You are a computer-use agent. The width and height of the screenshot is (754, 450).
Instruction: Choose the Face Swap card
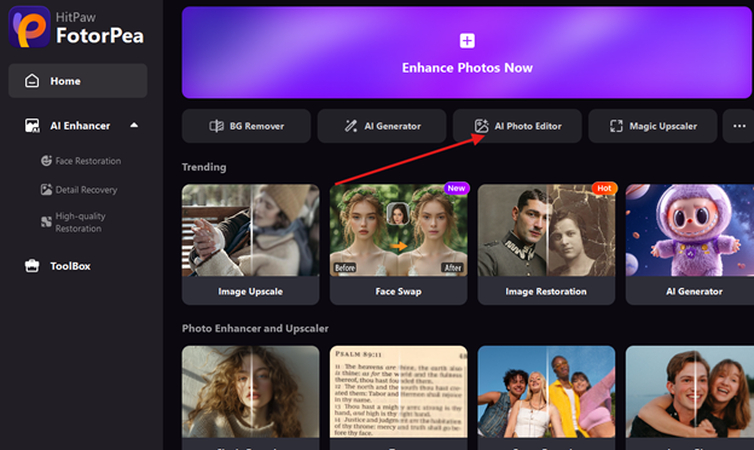pyautogui.click(x=399, y=243)
